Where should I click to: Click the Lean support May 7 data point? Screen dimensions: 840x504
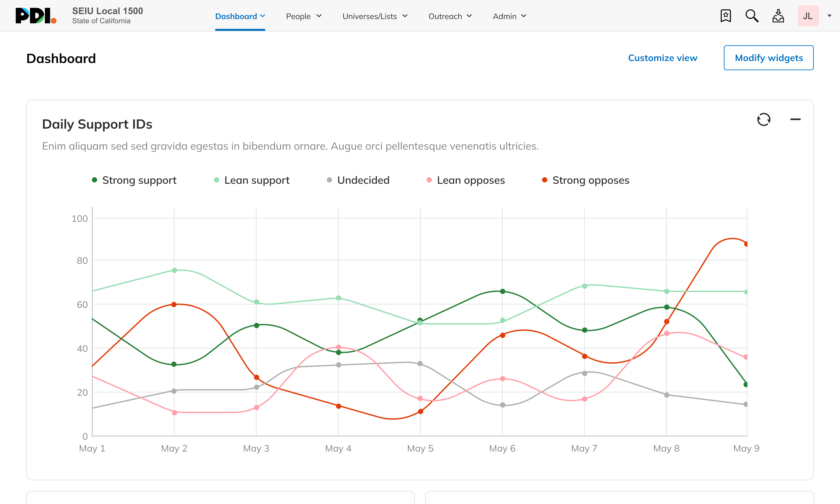[585, 286]
